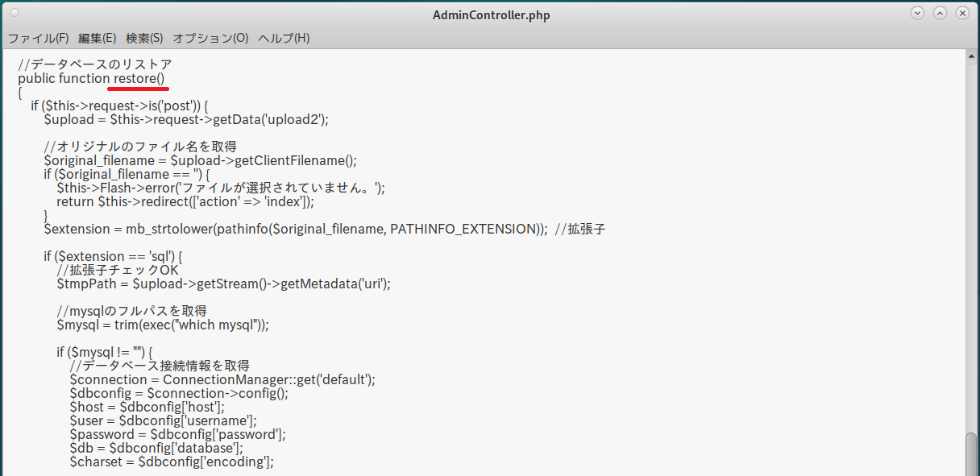Screen dimensions: 980x476
Task: Open the 検索(S) menu
Action: point(144,38)
